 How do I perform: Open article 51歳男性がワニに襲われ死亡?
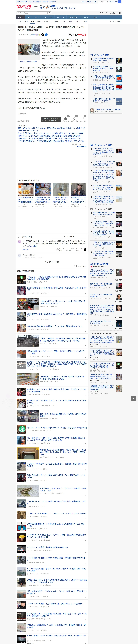(63, 490)
